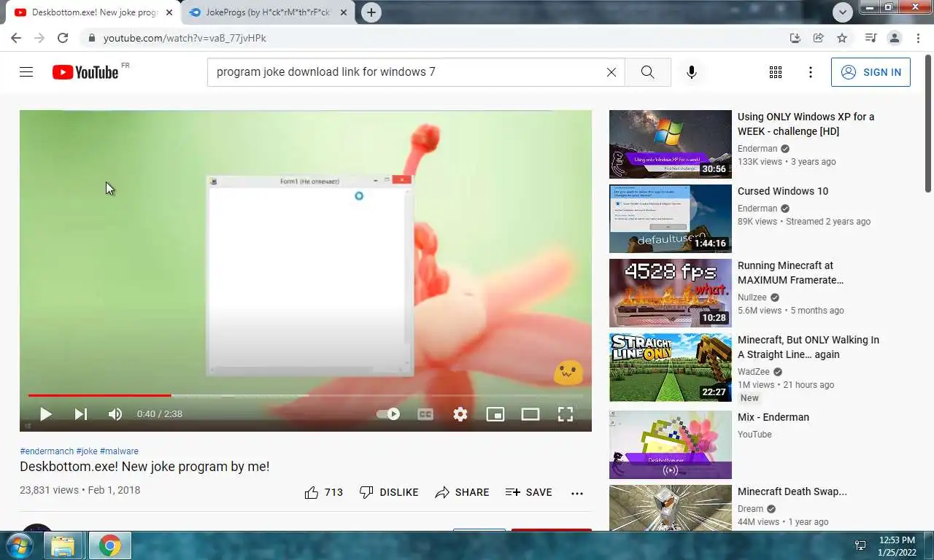This screenshot has height=560, width=934.
Task: Click the SHARE button
Action: click(x=462, y=492)
